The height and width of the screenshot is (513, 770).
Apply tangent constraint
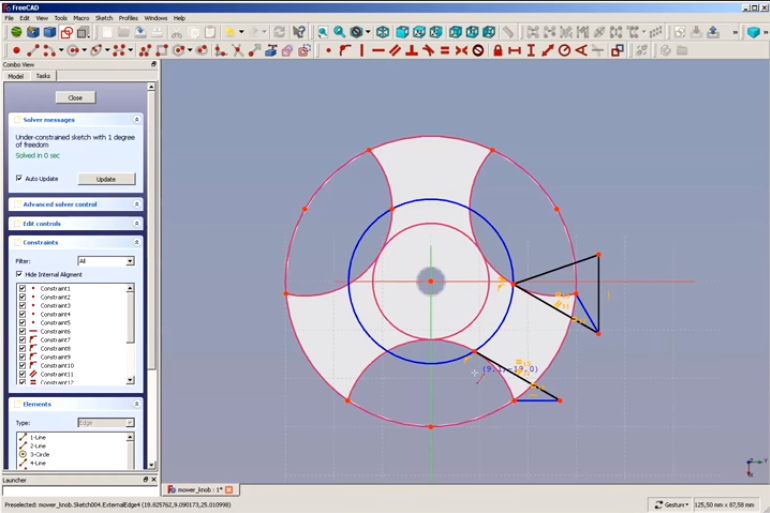click(x=428, y=50)
